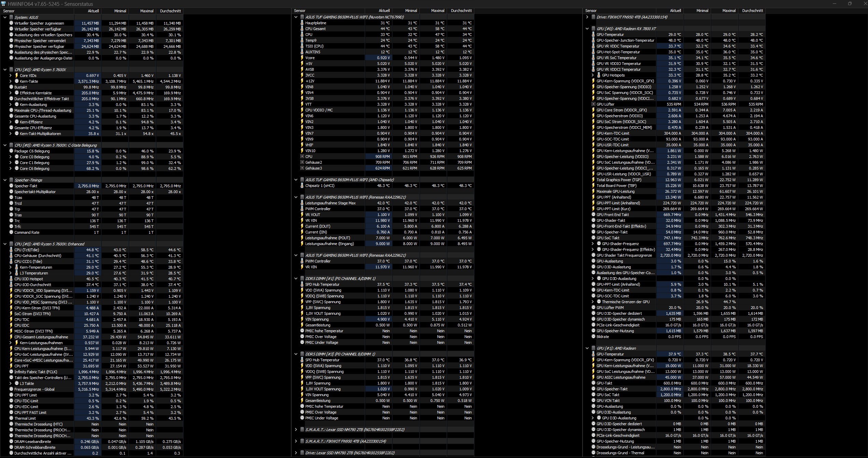The width and height of the screenshot is (868, 458).
Task: Select the PCIe-Link-Geschwindigkeit row under GPU [#0]
Action: pos(618,325)
